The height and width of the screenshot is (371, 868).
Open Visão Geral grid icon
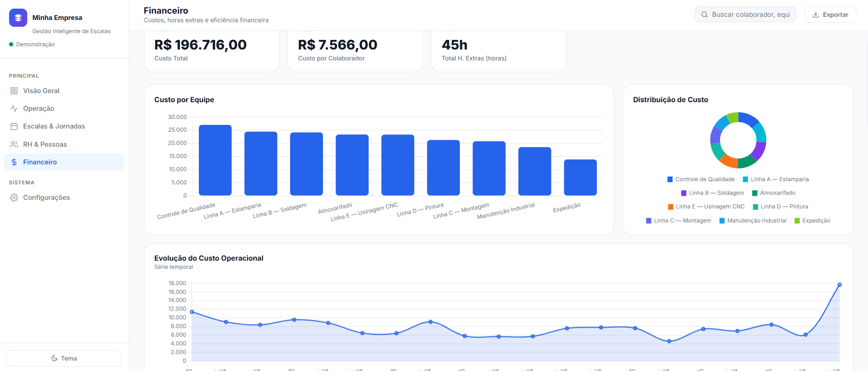pos(14,91)
